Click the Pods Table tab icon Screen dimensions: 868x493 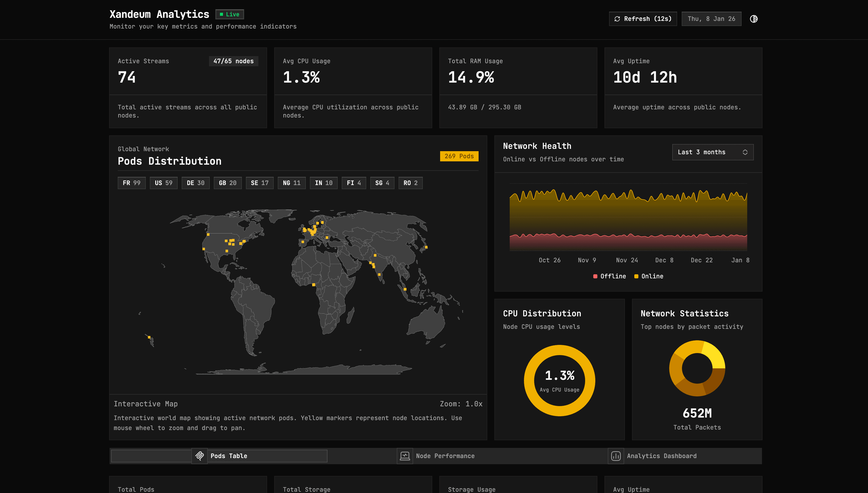click(200, 456)
